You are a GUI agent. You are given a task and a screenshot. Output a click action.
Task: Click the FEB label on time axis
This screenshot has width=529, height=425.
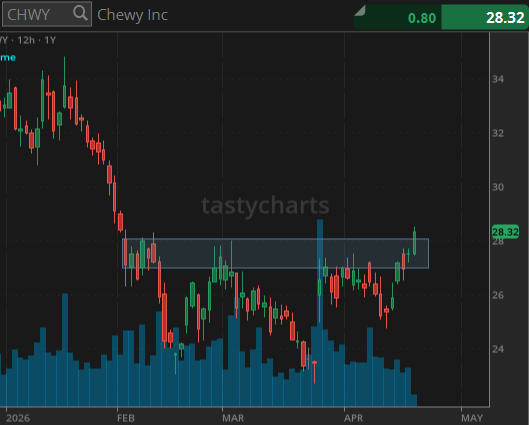[x=126, y=418]
